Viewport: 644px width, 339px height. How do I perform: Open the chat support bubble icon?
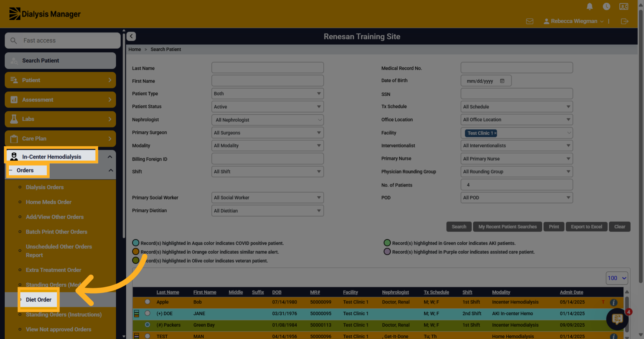[x=617, y=319]
